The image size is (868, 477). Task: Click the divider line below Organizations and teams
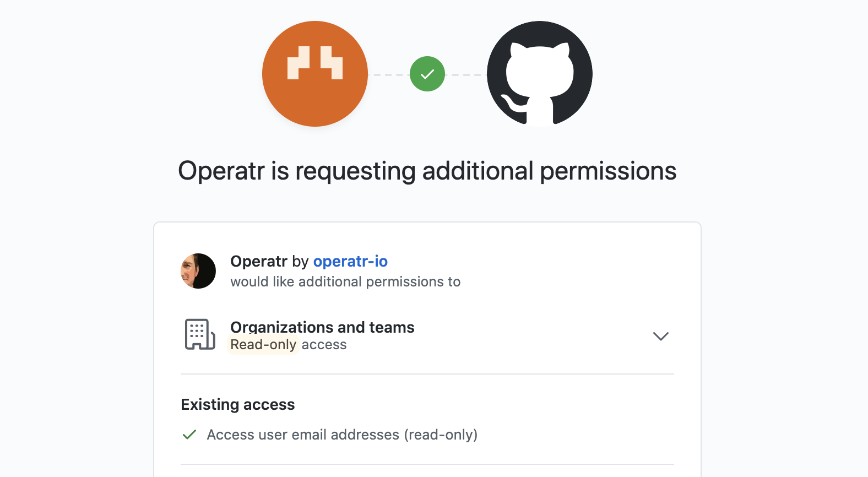coord(427,374)
